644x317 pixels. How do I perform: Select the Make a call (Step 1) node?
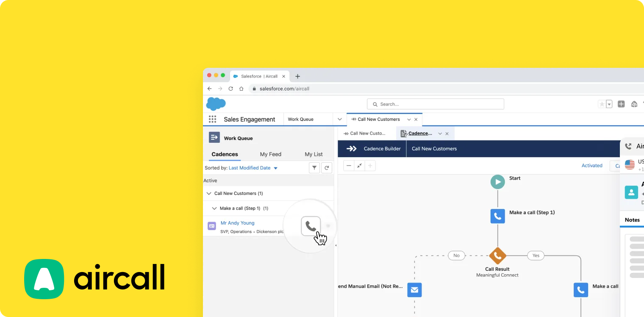pos(497,216)
